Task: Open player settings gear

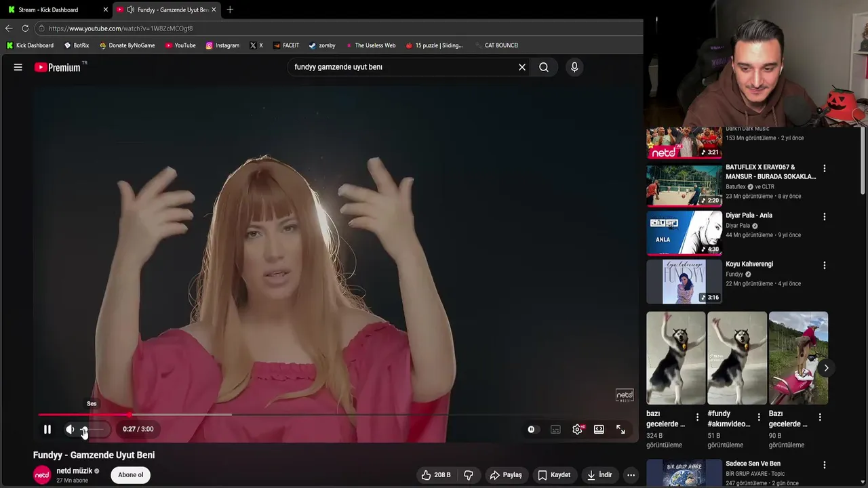Action: point(577,429)
